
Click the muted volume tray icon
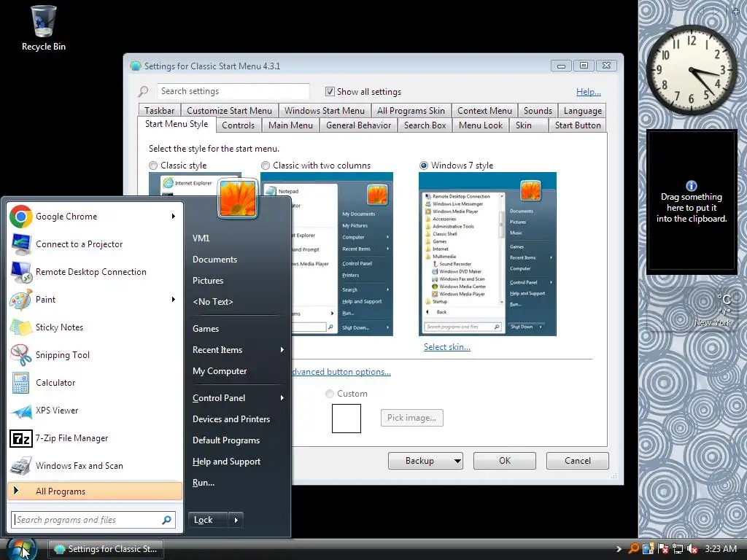click(692, 549)
